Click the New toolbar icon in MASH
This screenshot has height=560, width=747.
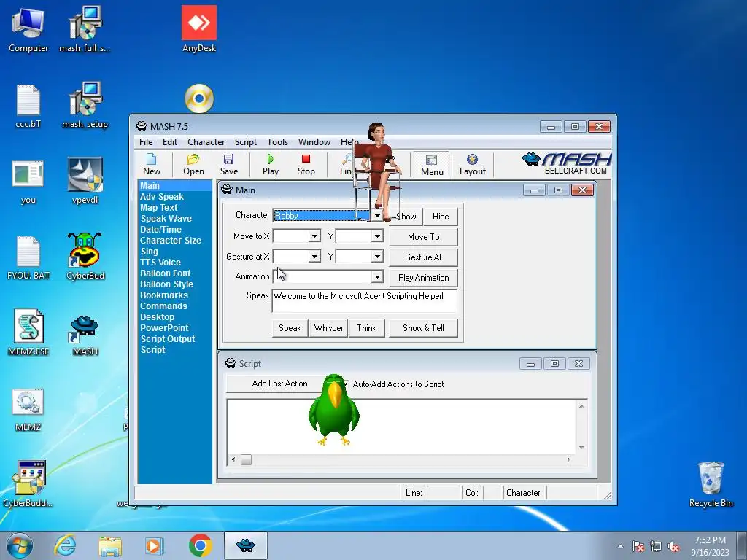coord(152,164)
